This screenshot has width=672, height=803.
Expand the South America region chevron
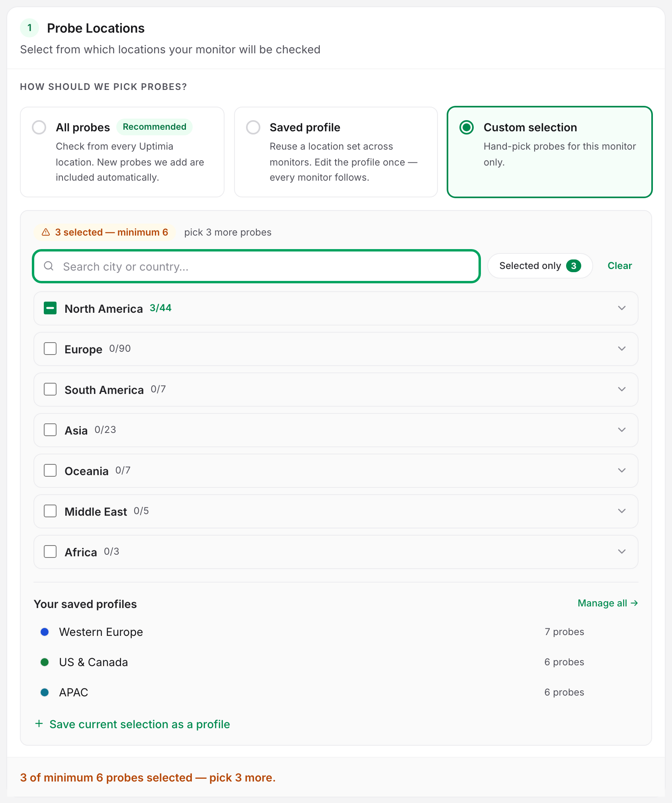(622, 389)
